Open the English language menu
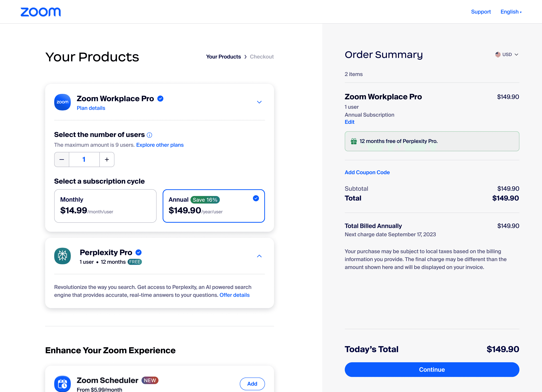This screenshot has width=542, height=392. (511, 12)
